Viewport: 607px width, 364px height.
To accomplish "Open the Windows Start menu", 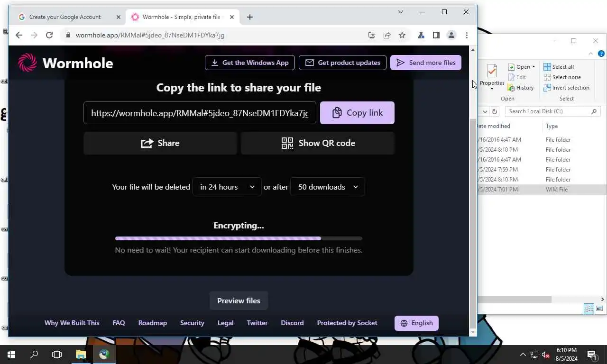I will (11, 355).
